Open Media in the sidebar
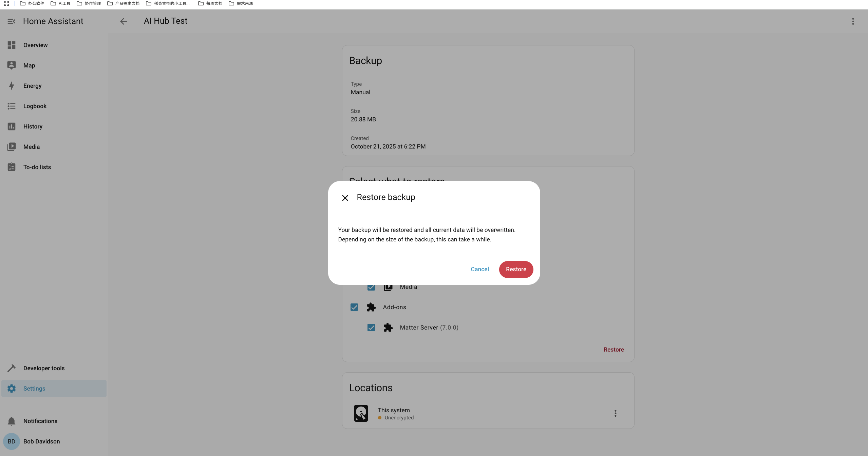The width and height of the screenshot is (868, 456). (x=54, y=147)
